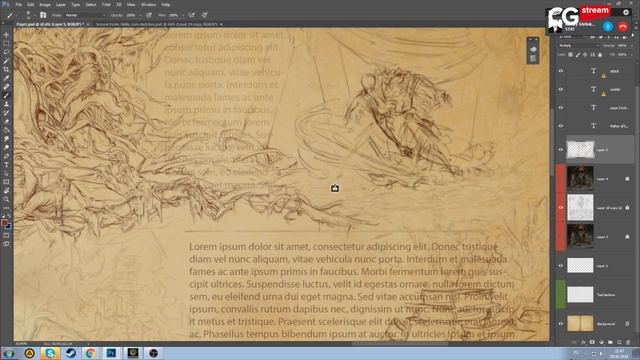
Task: Select the History Brush tool
Action: tap(6, 113)
